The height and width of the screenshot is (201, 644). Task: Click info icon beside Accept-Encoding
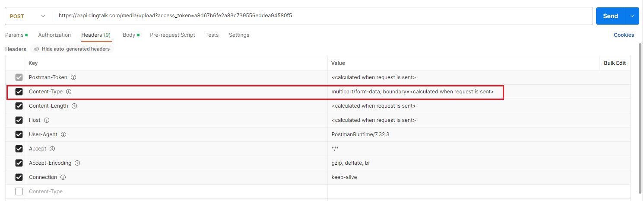click(77, 163)
